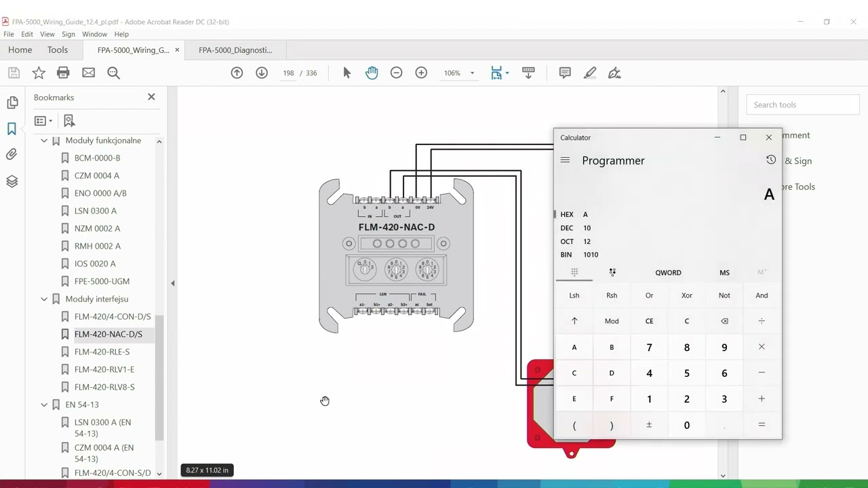Click the Calculator Xor button
This screenshot has width=868, height=488.
coord(687,296)
